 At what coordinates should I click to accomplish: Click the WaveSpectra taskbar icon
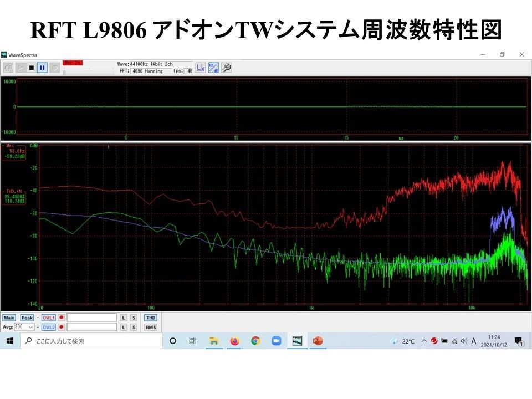point(297,341)
